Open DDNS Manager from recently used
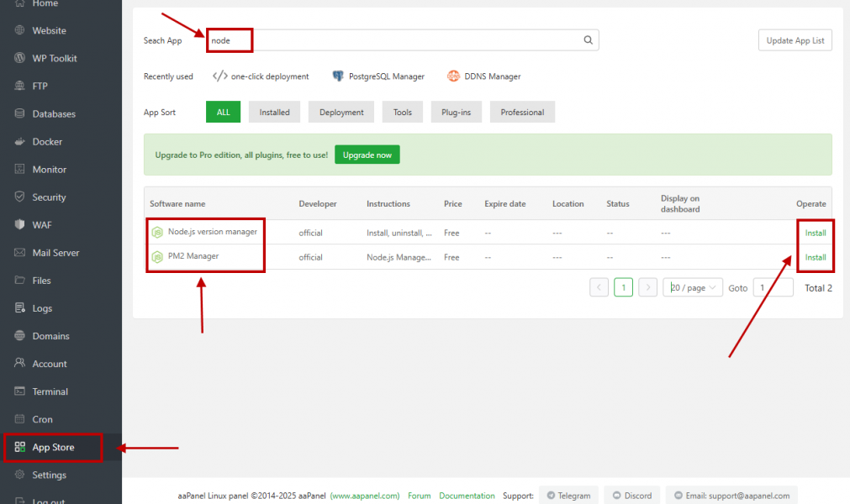The image size is (850, 504). 484,76
